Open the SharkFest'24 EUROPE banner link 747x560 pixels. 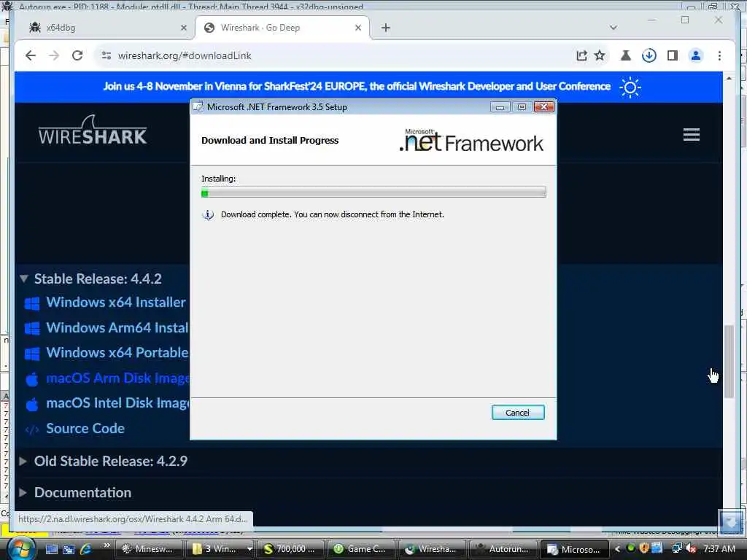click(x=357, y=87)
